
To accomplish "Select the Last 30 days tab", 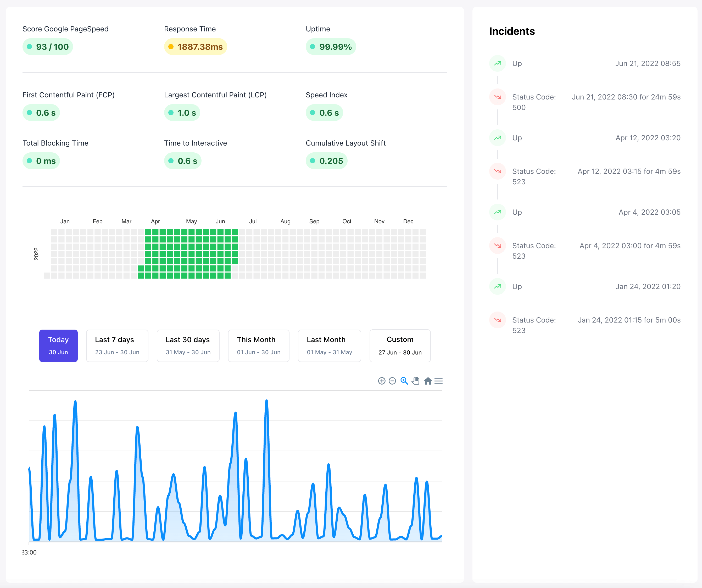I will [188, 346].
